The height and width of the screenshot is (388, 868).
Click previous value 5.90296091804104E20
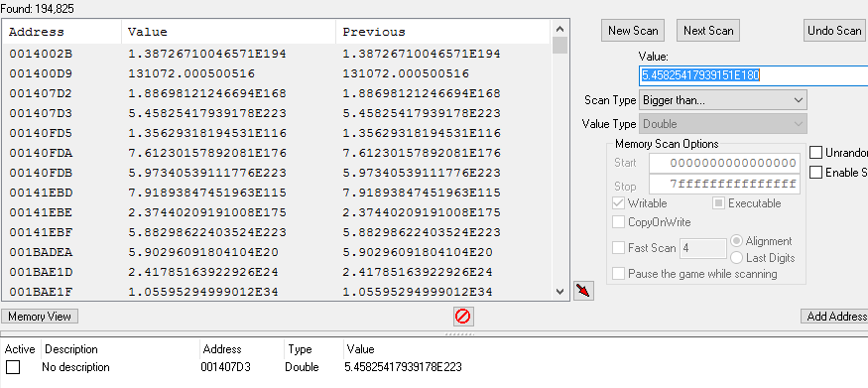click(418, 252)
